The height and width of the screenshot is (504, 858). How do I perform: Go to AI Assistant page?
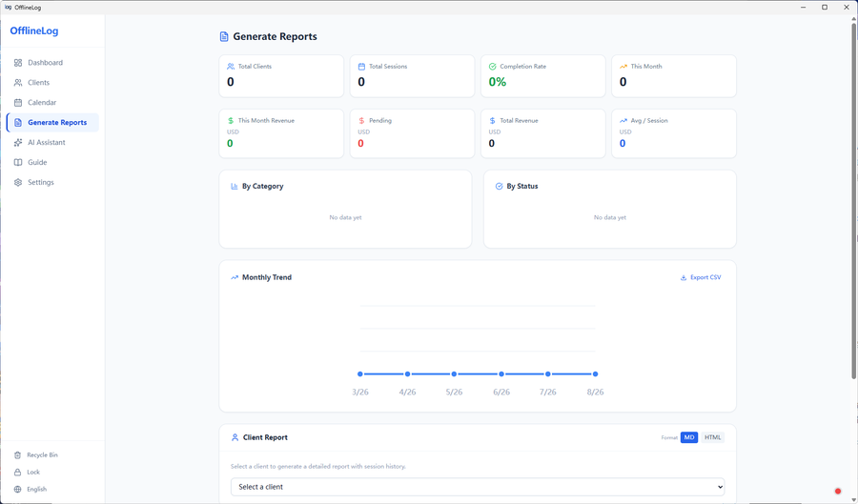tap(46, 143)
